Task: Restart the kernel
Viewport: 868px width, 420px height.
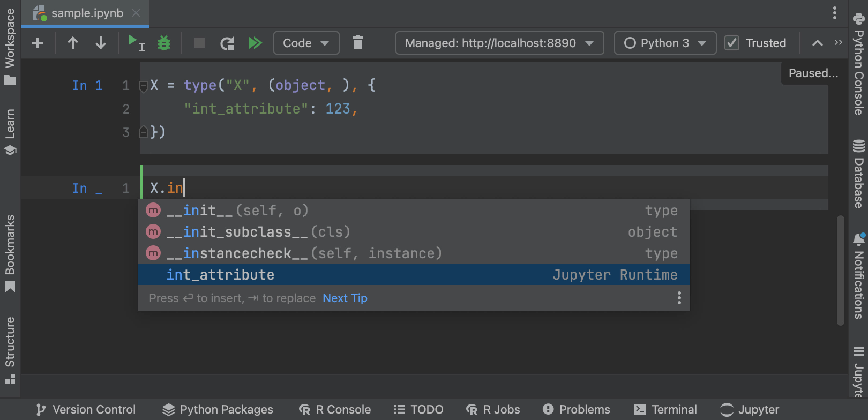Action: click(x=227, y=43)
